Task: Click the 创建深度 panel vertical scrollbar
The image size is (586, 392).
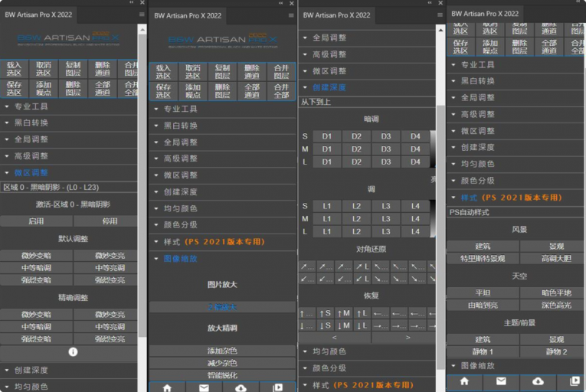Action: click(440, 237)
